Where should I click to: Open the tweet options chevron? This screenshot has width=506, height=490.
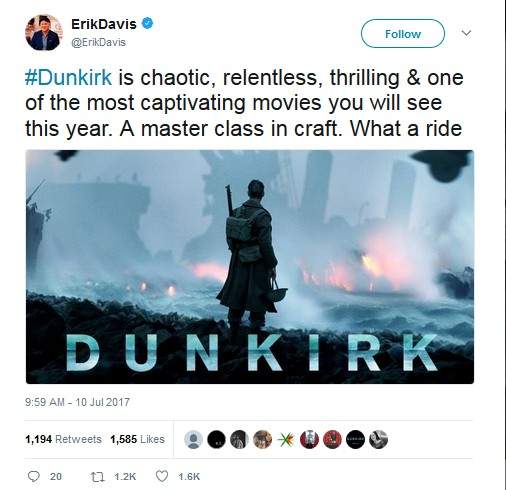click(x=466, y=33)
